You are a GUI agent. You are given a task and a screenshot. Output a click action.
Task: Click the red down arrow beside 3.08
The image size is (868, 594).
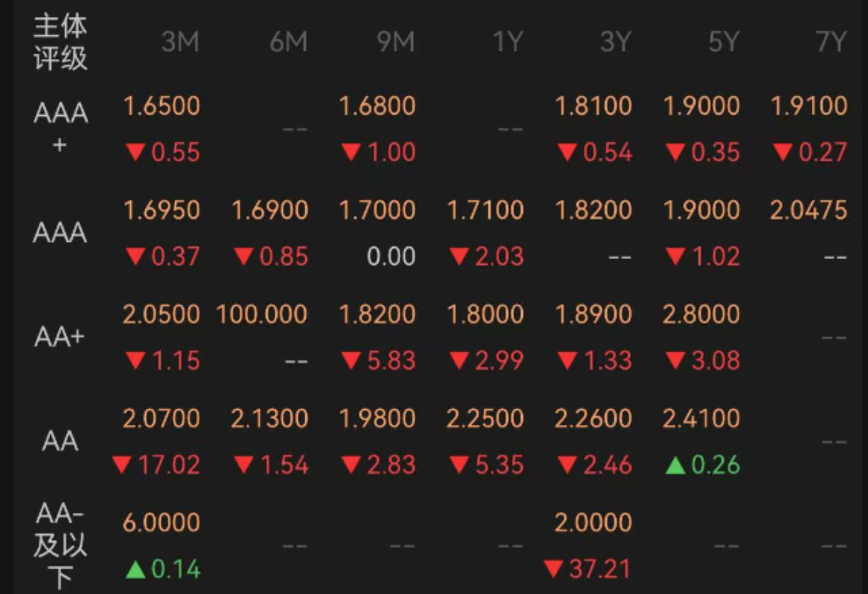click(676, 361)
